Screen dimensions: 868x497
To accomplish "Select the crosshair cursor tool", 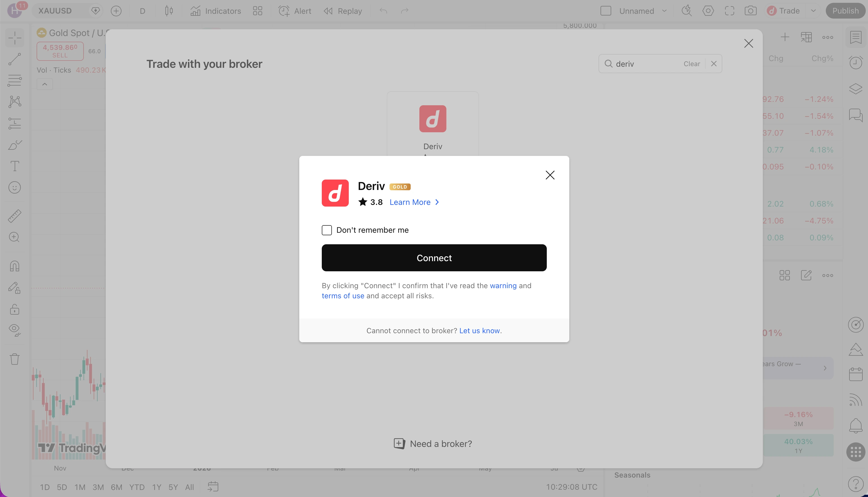I will pos(15,38).
